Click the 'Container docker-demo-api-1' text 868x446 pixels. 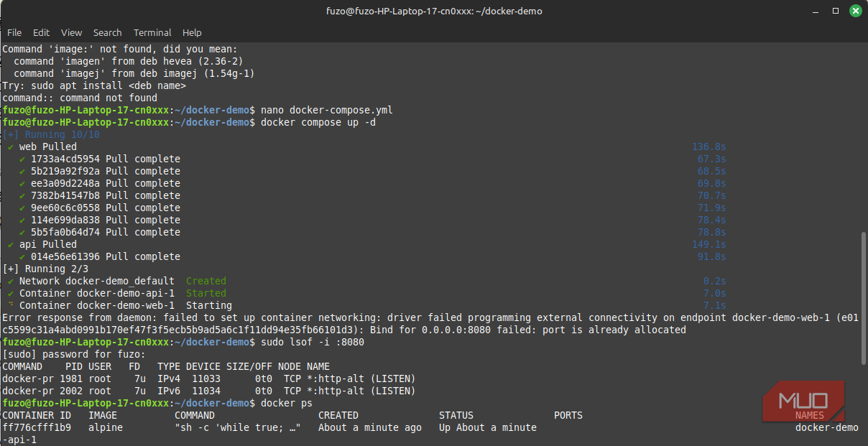pyautogui.click(x=97, y=293)
